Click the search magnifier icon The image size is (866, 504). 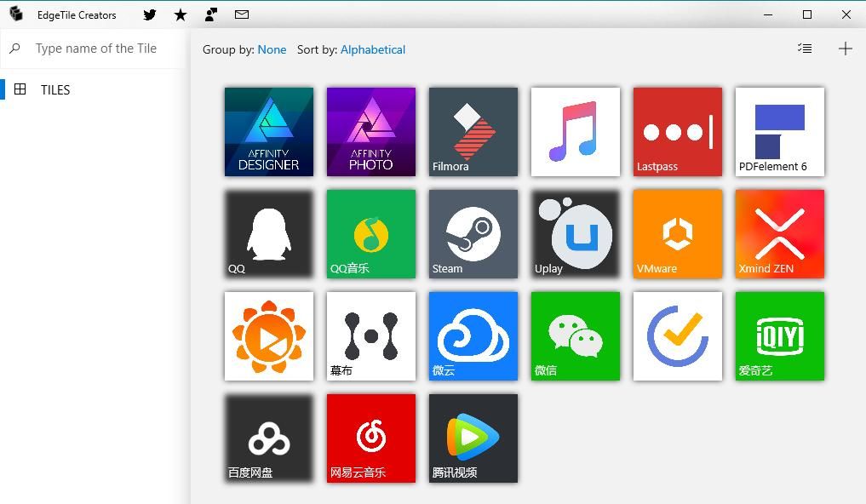pyautogui.click(x=15, y=49)
